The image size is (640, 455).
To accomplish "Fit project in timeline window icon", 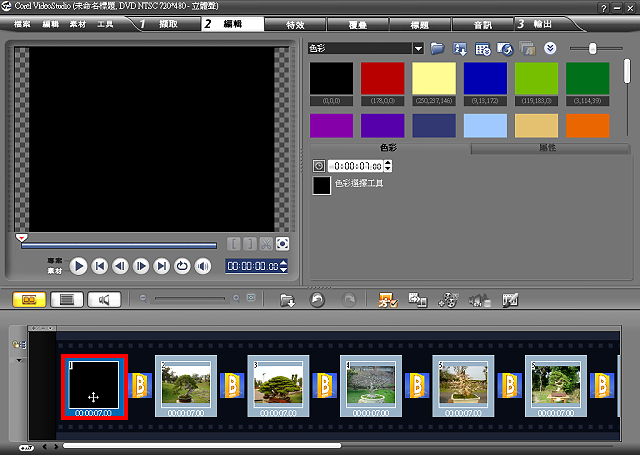I will (x=251, y=298).
